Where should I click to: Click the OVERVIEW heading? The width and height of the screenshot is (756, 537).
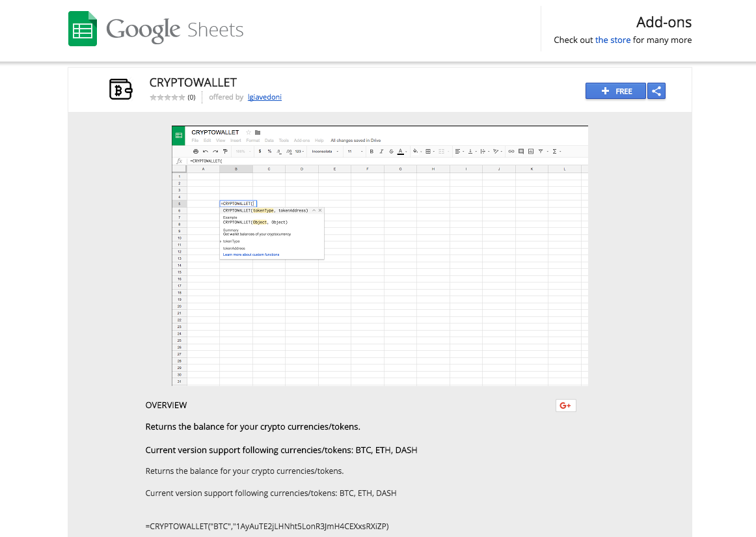(166, 406)
